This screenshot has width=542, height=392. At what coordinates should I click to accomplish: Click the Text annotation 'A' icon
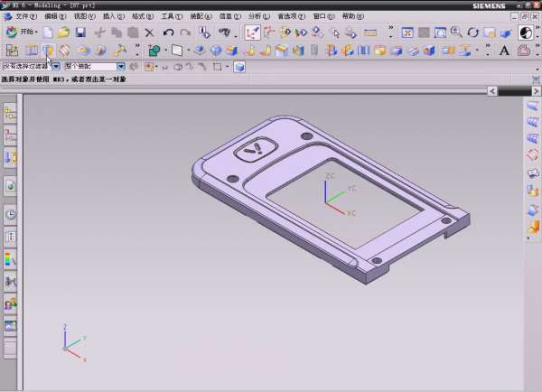(x=505, y=51)
